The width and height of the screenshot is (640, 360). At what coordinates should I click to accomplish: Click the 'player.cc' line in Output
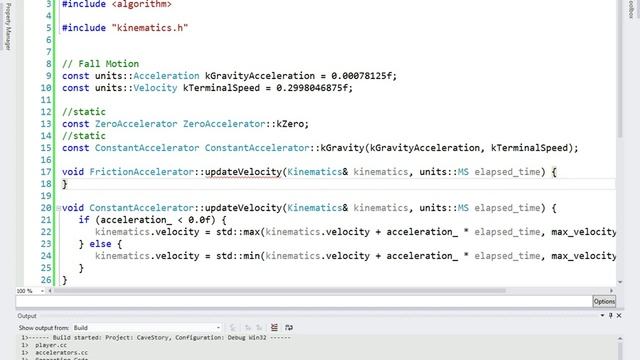click(x=51, y=345)
